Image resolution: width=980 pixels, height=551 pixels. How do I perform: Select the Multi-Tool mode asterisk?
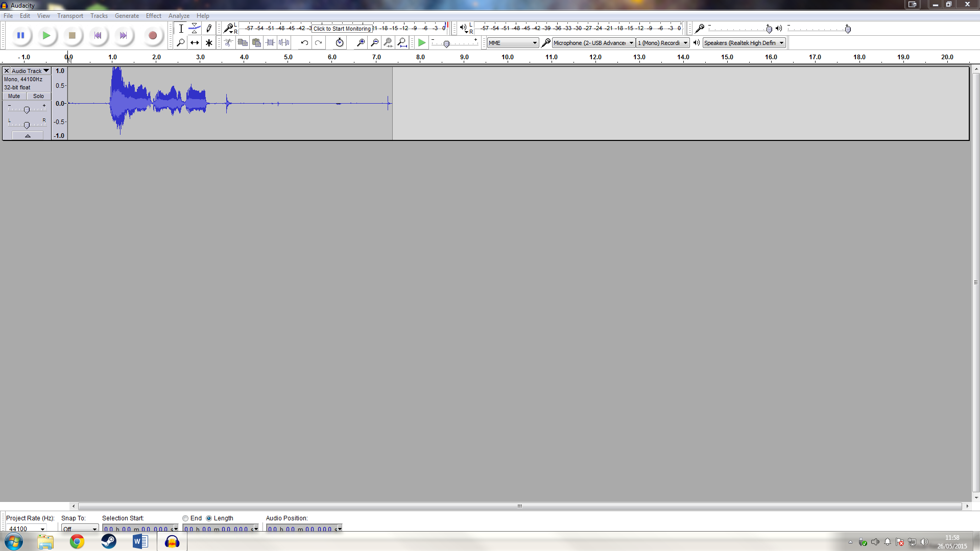click(x=208, y=43)
